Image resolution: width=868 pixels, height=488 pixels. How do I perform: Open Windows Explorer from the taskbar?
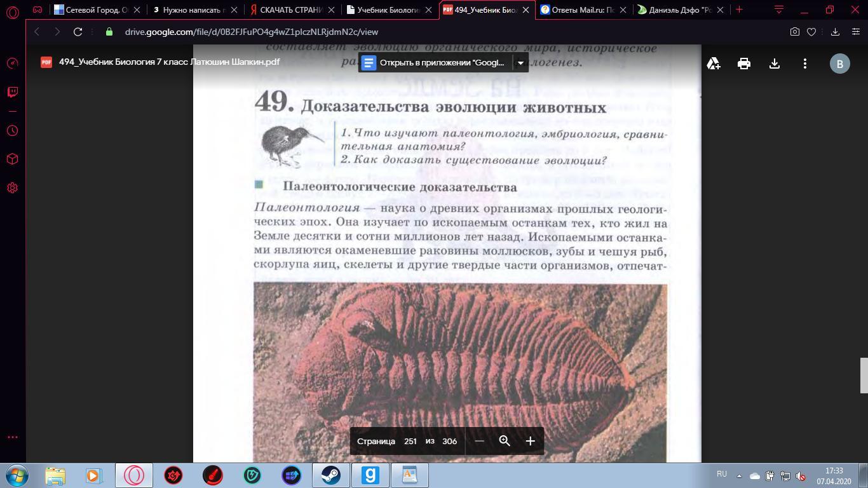tap(55, 475)
